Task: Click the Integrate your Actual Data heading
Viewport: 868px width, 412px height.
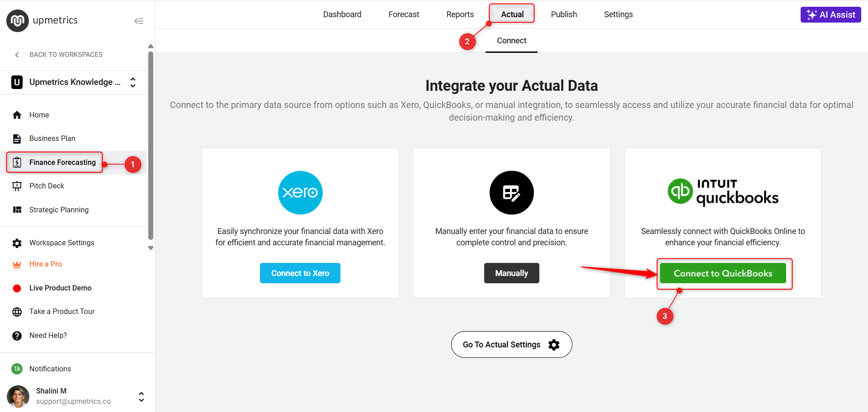Action: [x=512, y=86]
